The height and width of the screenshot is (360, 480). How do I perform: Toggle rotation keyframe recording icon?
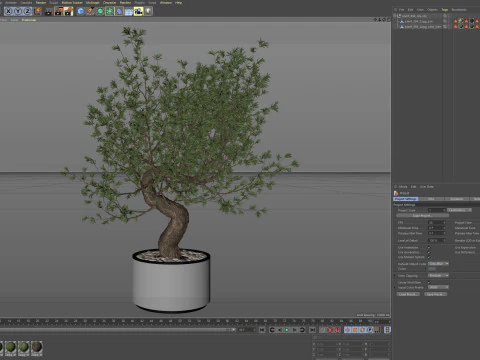(x=362, y=330)
